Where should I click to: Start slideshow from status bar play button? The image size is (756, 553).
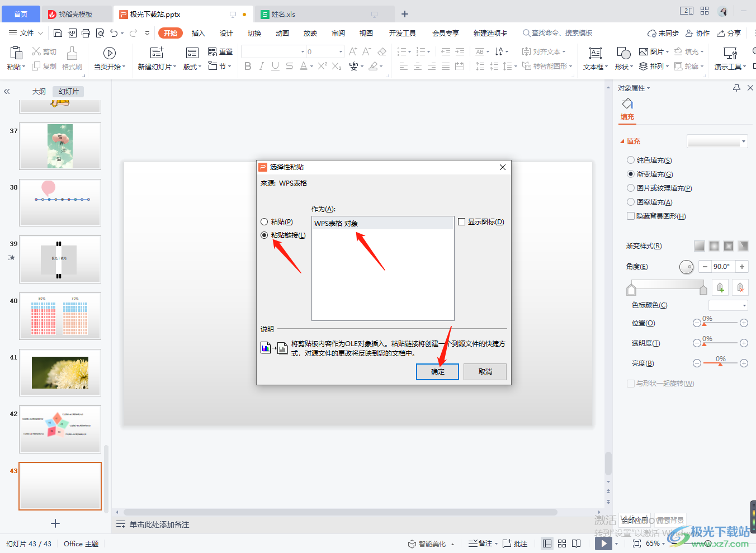(603, 543)
